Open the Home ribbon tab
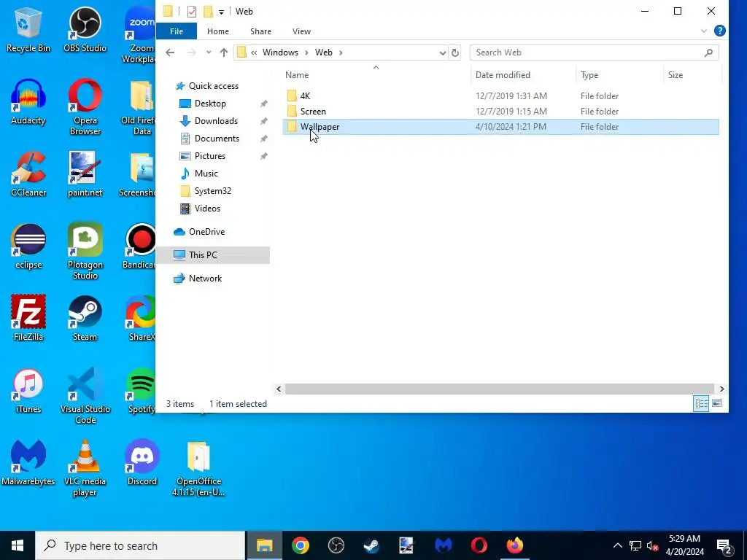The width and height of the screenshot is (747, 560). (217, 31)
